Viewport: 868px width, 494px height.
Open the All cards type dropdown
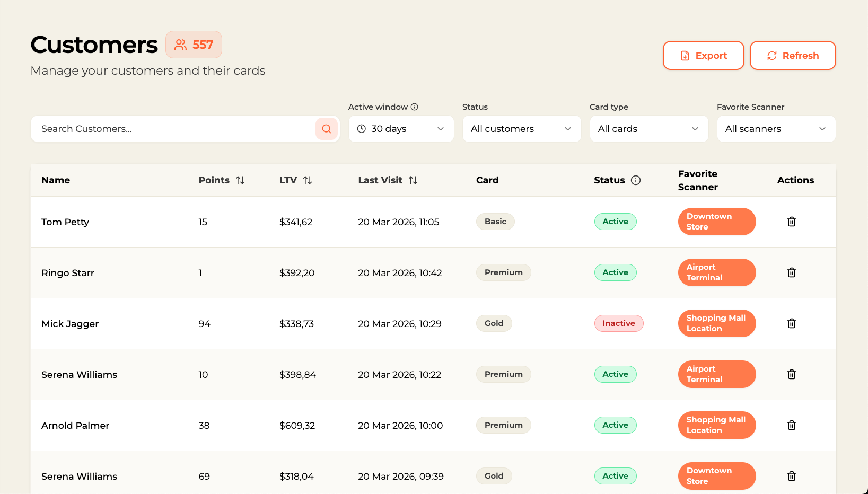648,129
